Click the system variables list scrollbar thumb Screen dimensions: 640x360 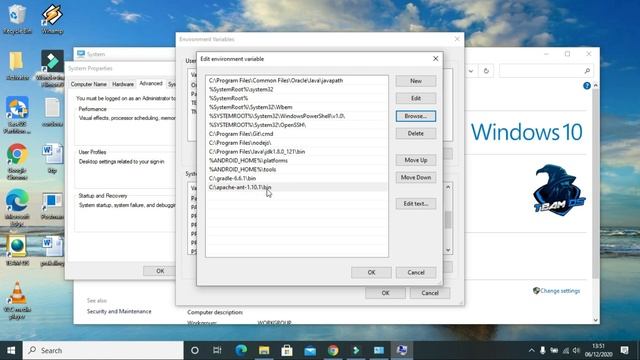coord(448,220)
